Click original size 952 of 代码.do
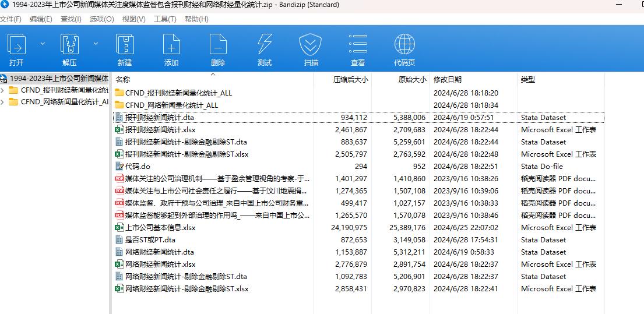The image size is (644, 314). point(420,166)
